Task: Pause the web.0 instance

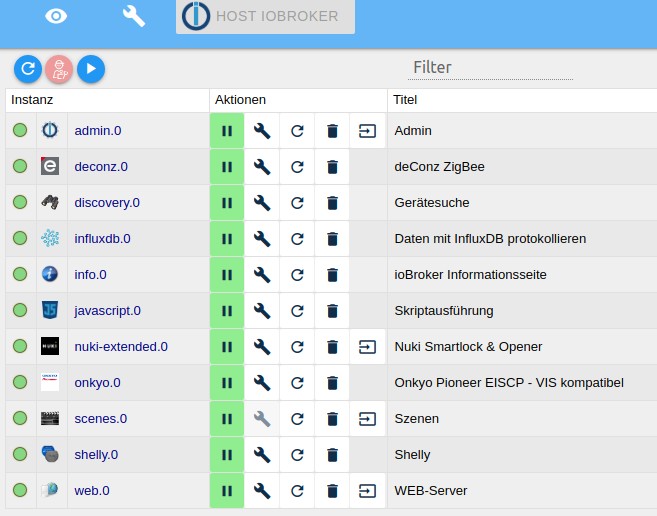Action: click(227, 491)
